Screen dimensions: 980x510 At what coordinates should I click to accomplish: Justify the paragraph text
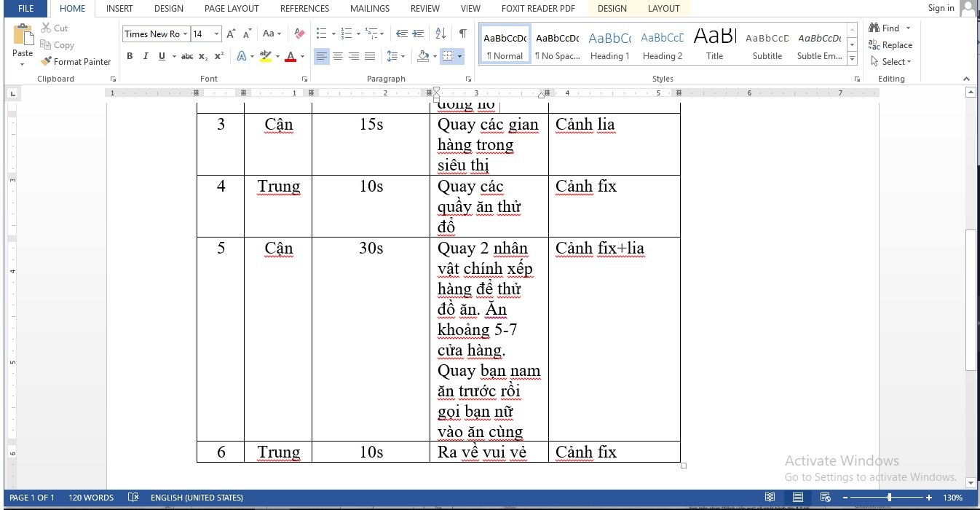pos(370,56)
